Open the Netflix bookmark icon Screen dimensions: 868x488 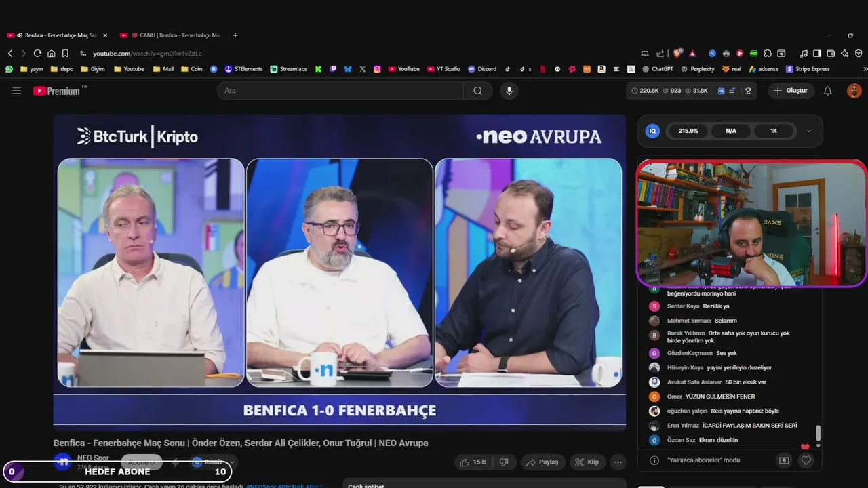[x=541, y=69]
